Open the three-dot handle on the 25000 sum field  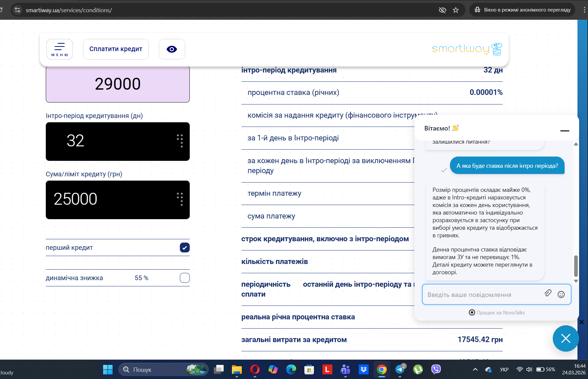click(180, 199)
